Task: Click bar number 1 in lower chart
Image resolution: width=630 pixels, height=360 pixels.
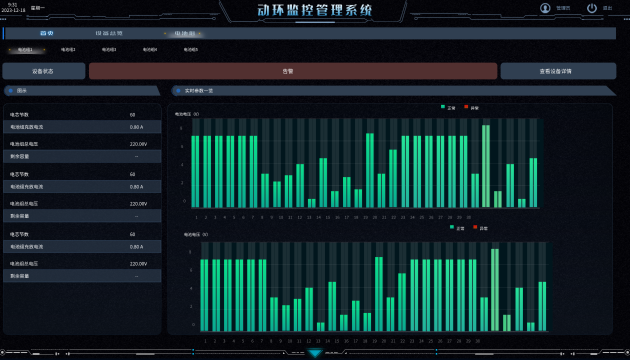Action: [x=205, y=295]
